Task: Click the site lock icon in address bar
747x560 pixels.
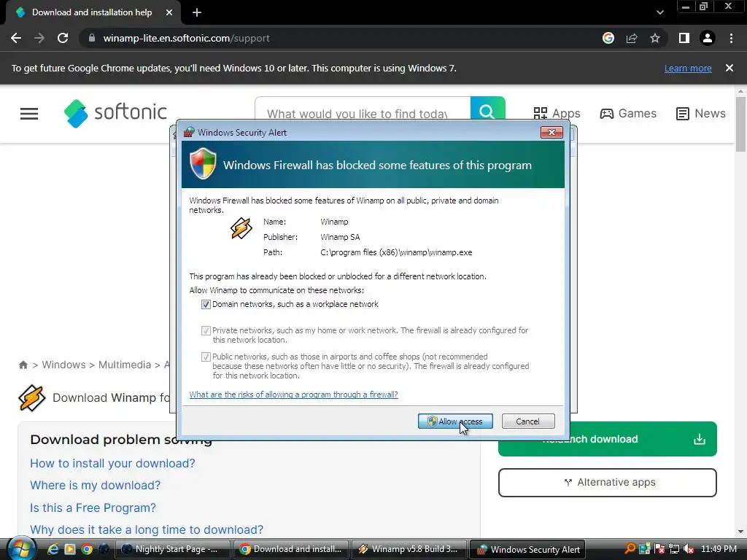Action: coord(92,38)
